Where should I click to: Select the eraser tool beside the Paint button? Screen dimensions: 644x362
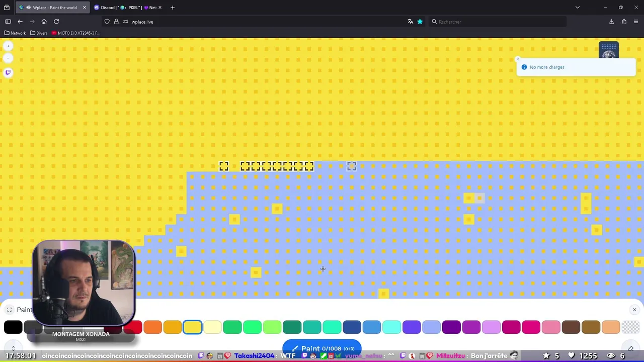(x=630, y=348)
